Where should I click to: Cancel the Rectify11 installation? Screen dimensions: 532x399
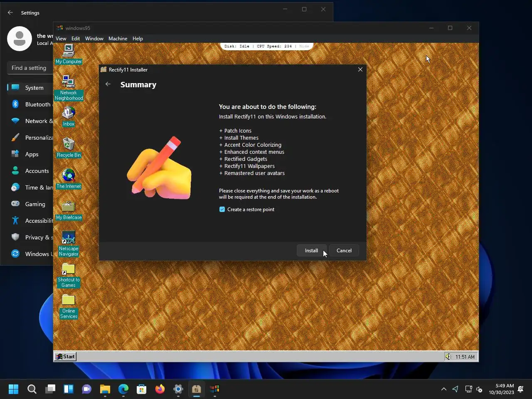[344, 251]
